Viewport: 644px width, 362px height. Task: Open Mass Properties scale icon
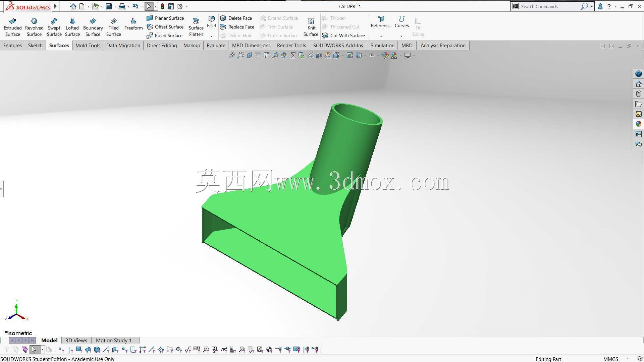284,55
